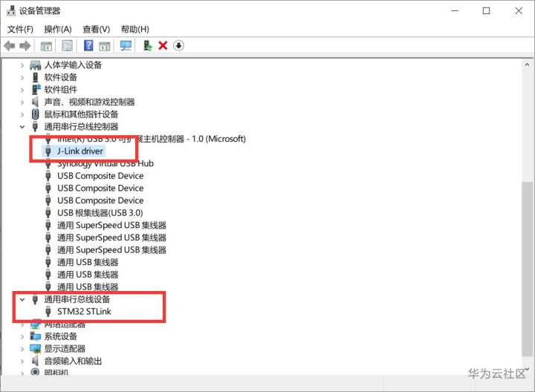Viewport: 535px width, 392px height.
Task: Maximize the 设备管理器 window
Action: [x=486, y=10]
